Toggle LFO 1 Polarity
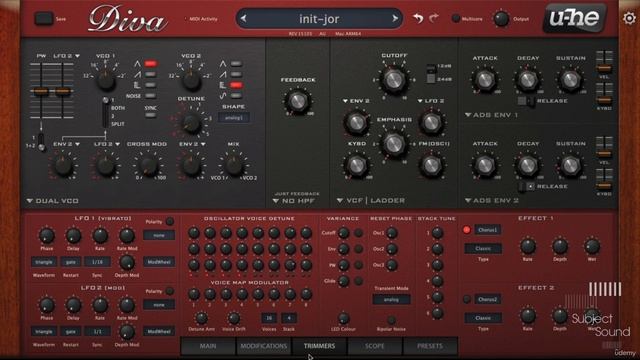Image resolution: width=640 pixels, height=360 pixels. coord(170,222)
